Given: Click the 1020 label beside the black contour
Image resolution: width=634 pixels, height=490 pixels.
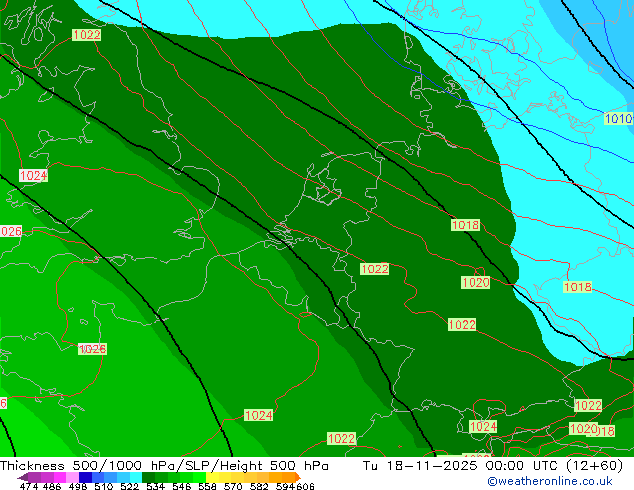Looking at the screenshot, I should pos(476,282).
